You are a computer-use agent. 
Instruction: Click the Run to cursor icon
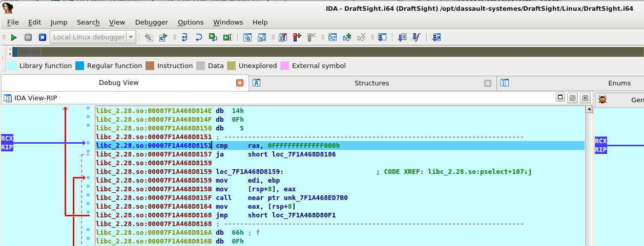227,37
